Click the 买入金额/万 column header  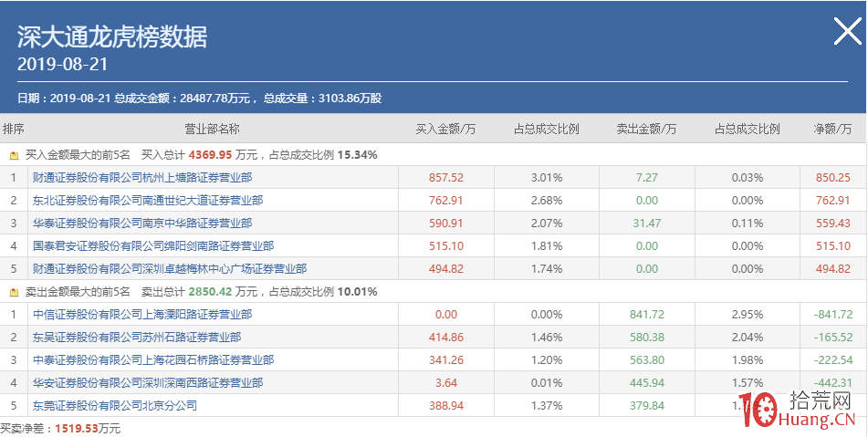click(x=445, y=129)
